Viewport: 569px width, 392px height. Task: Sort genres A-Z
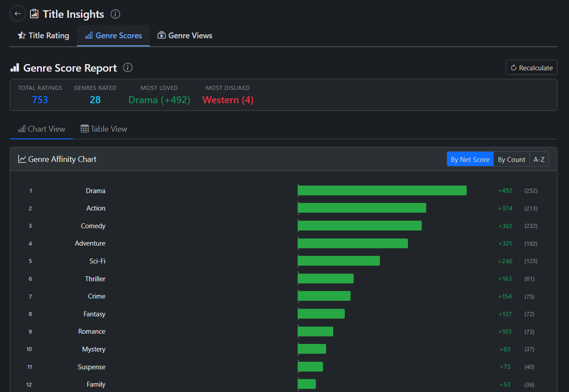[539, 159]
